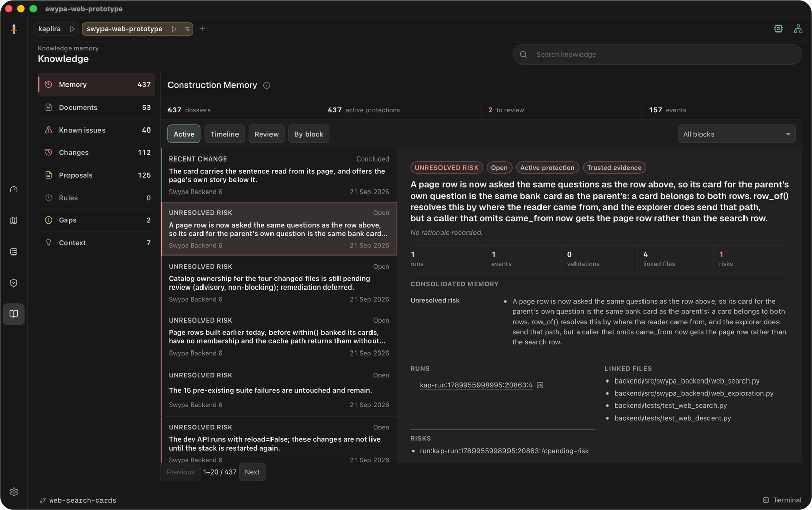Select the Memory sidebar item
Image resolution: width=812 pixels, height=510 pixels.
(x=96, y=84)
